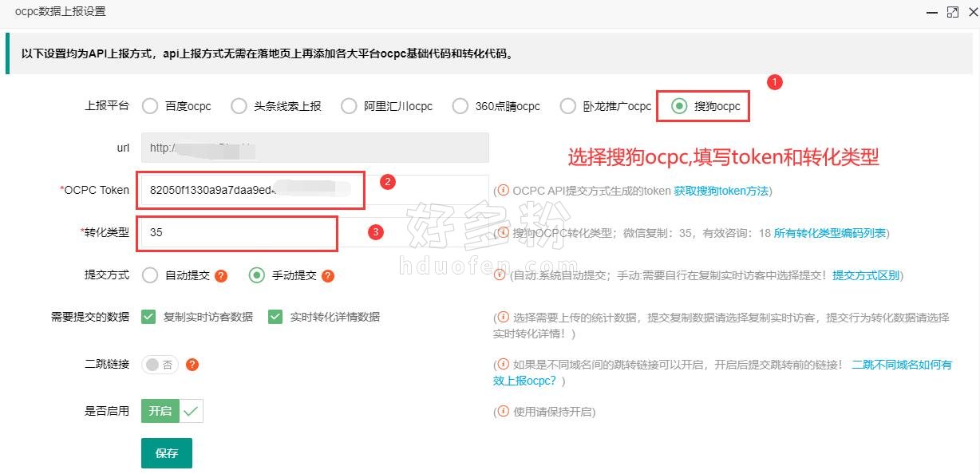Select the 搜狗ocpc platform radio
Image resolution: width=980 pixels, height=474 pixels.
pos(679,106)
